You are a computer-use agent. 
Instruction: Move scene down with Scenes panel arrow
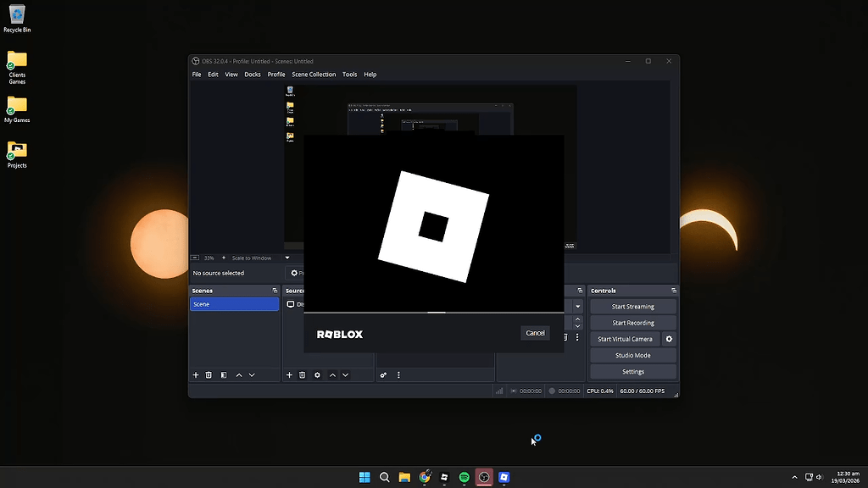coord(252,375)
